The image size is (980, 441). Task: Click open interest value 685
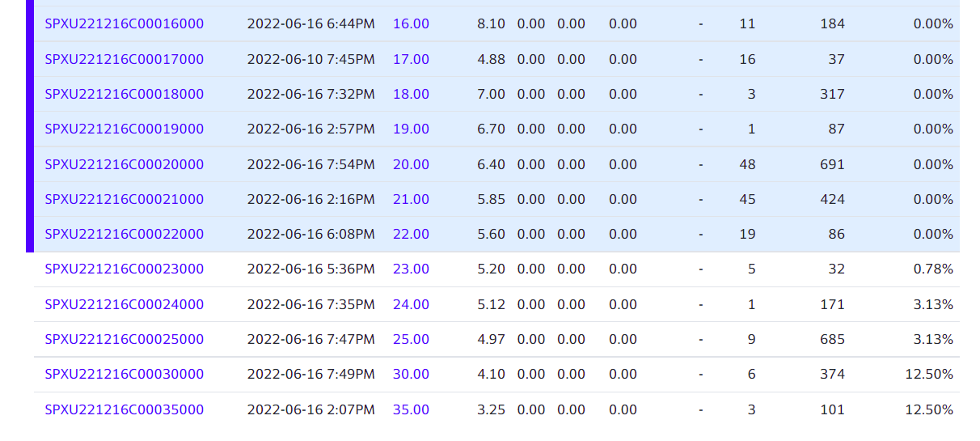[832, 339]
